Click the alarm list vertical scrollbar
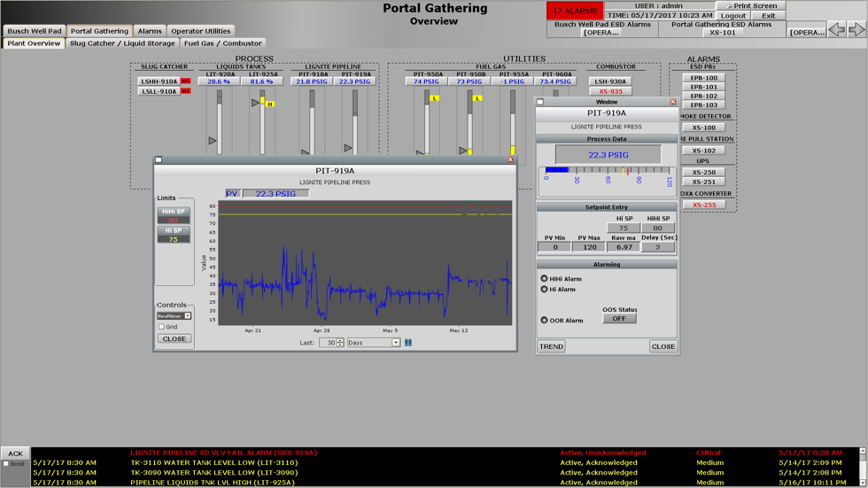Viewport: 868px width, 488px height. coord(863,467)
